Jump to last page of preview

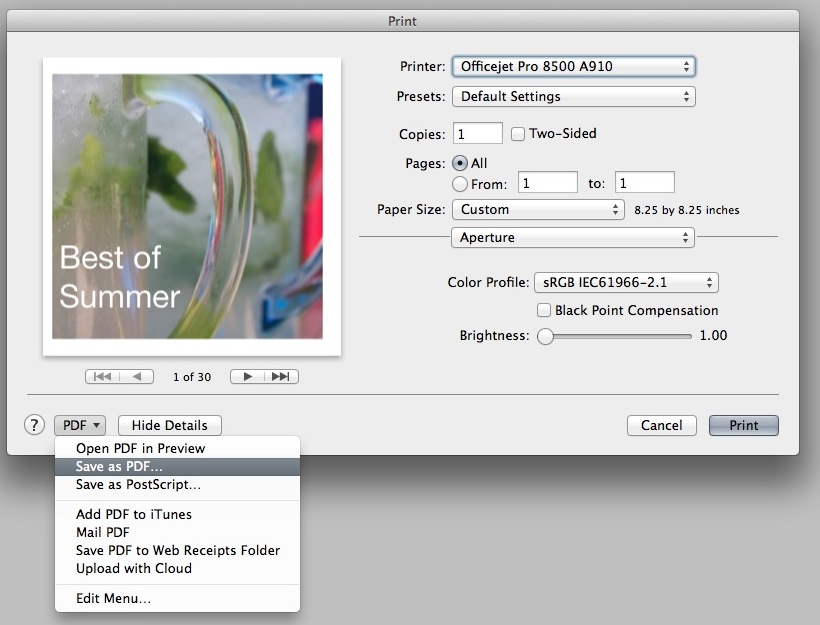pos(282,377)
